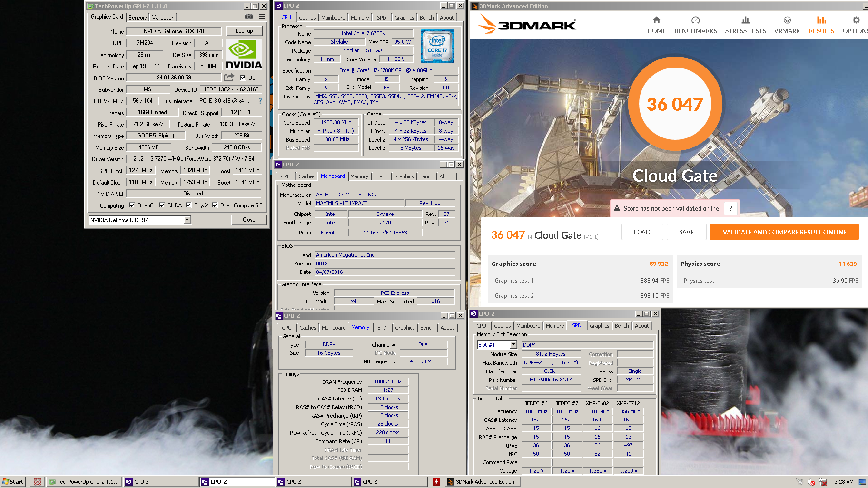Click Validate and Compare Result Online
This screenshot has height=488, width=868.
coord(784,232)
